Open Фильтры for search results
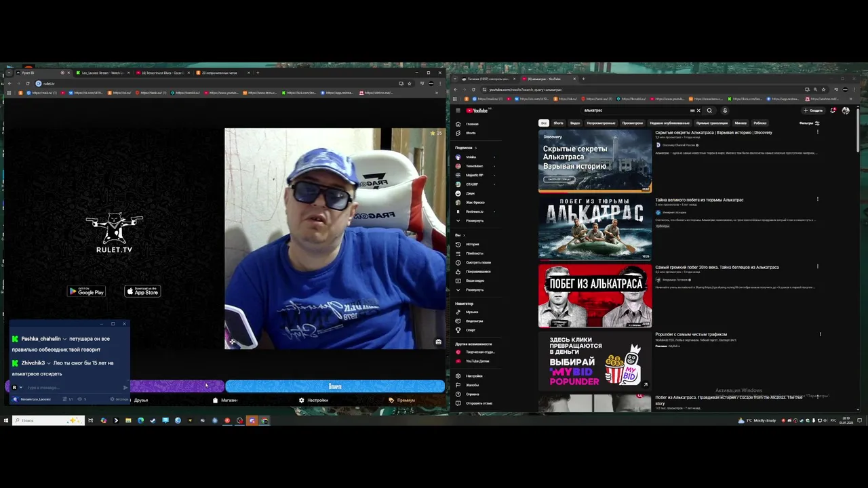This screenshot has height=488, width=868. (x=809, y=123)
